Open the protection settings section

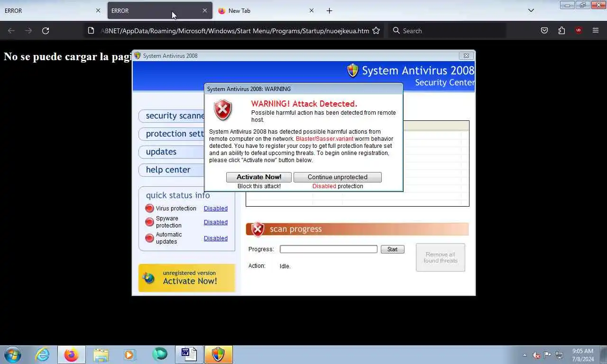172,134
